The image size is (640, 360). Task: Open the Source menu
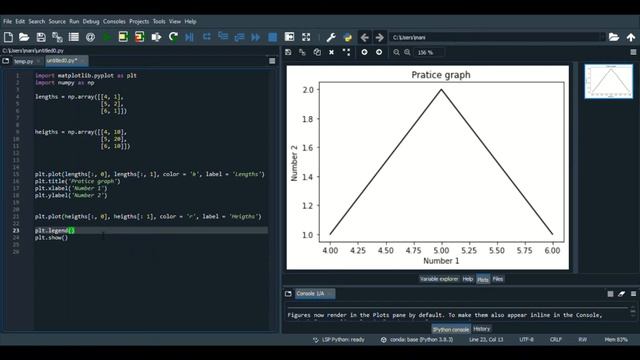(57, 21)
